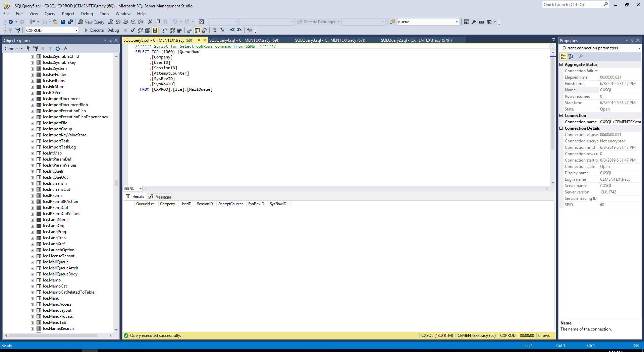The width and height of the screenshot is (644, 352).
Task: Click Object Explorer horizontal scrollbar
Action: coord(53,336)
